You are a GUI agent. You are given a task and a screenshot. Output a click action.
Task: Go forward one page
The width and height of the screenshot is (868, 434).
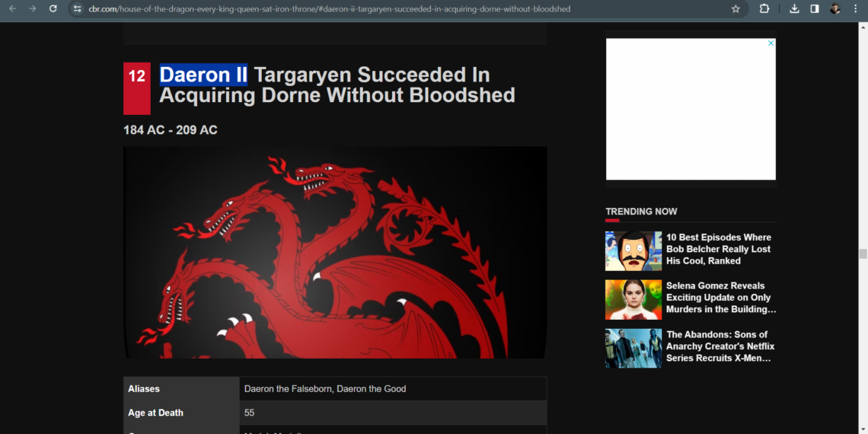coord(33,9)
